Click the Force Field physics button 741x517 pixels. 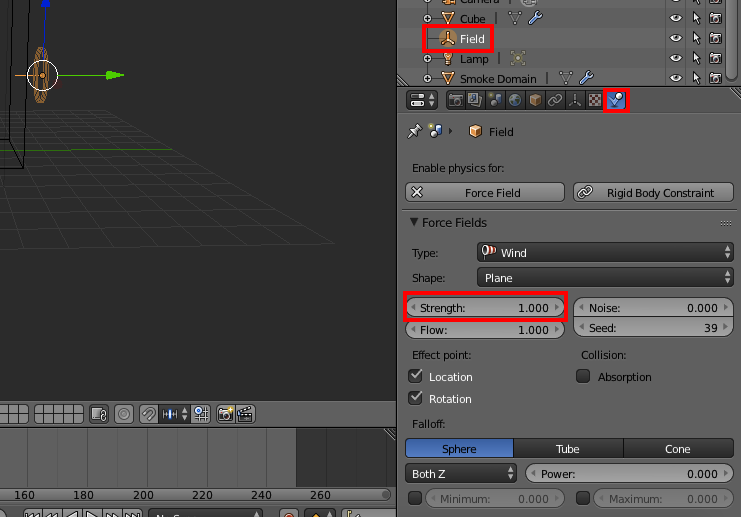tap(485, 192)
